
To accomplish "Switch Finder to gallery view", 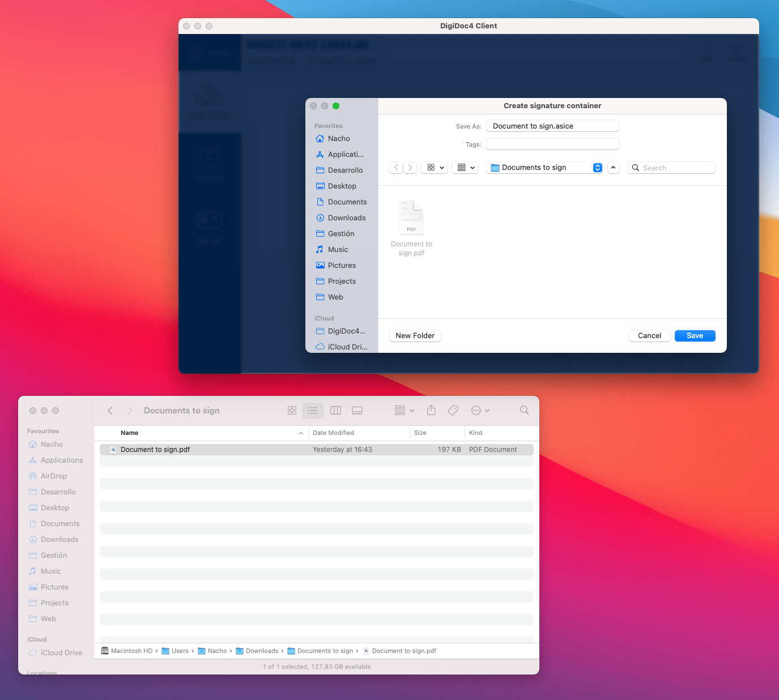I will tap(357, 410).
